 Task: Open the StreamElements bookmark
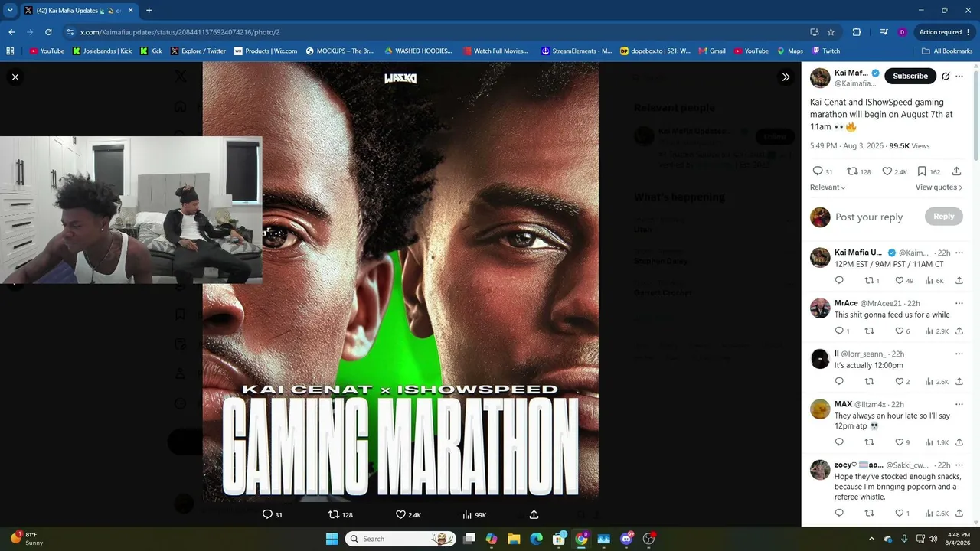[x=577, y=51]
